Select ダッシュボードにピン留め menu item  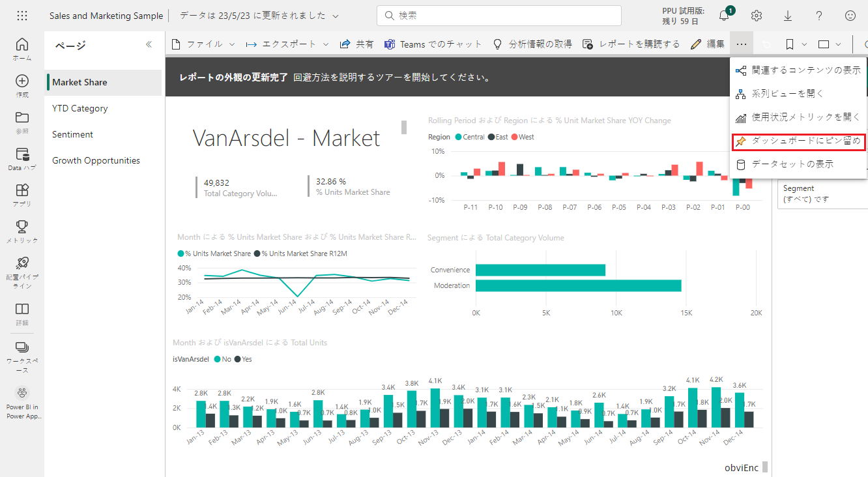(x=798, y=141)
